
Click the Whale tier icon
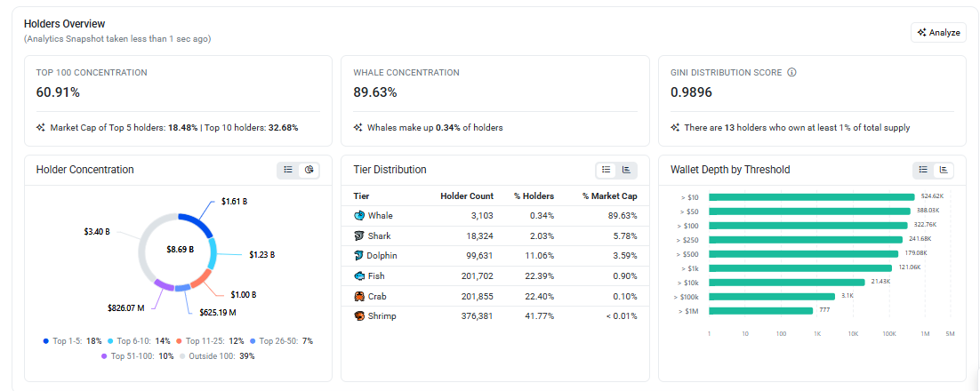358,215
